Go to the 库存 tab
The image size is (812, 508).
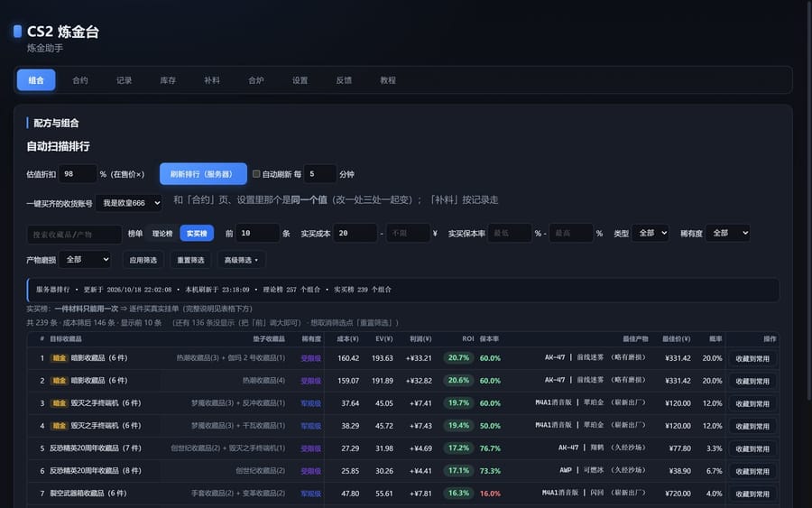168,80
